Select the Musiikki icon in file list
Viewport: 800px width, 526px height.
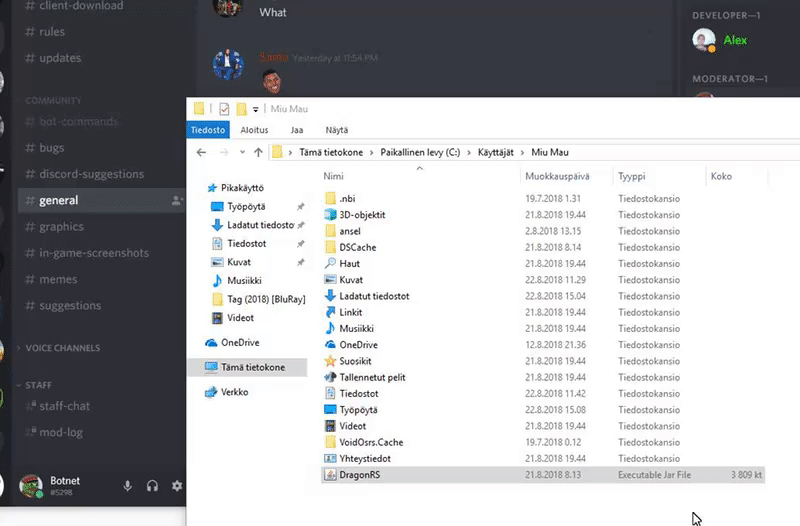(x=330, y=329)
